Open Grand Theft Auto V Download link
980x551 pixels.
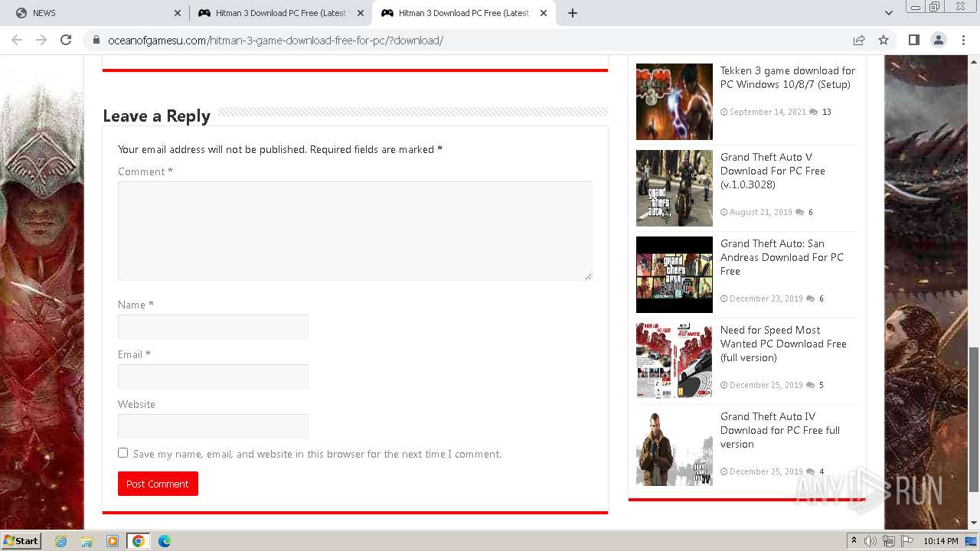point(773,171)
